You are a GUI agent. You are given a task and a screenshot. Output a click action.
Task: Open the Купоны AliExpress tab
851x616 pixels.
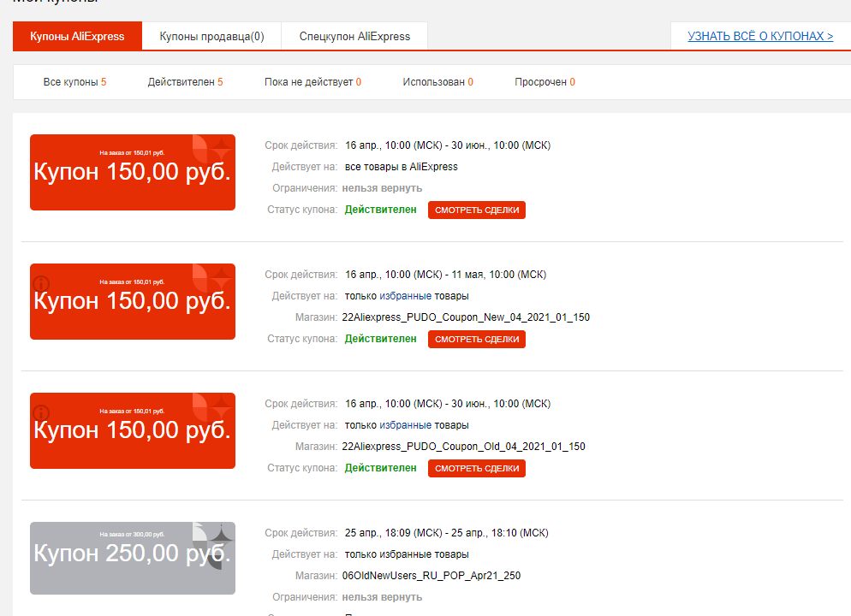click(77, 36)
